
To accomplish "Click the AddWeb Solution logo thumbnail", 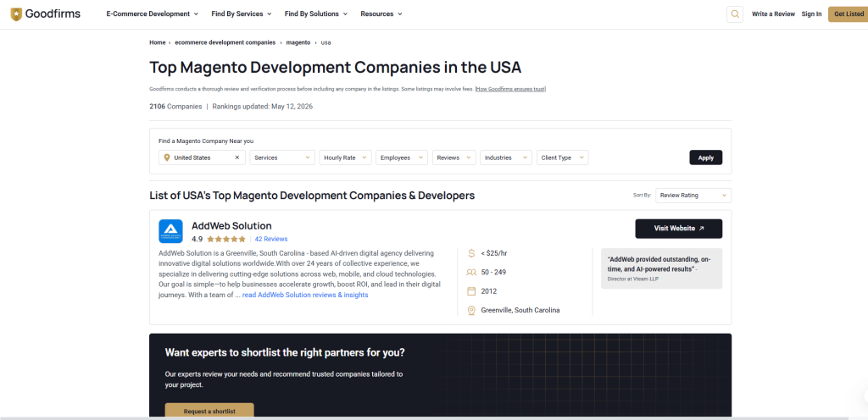I will coord(170,231).
